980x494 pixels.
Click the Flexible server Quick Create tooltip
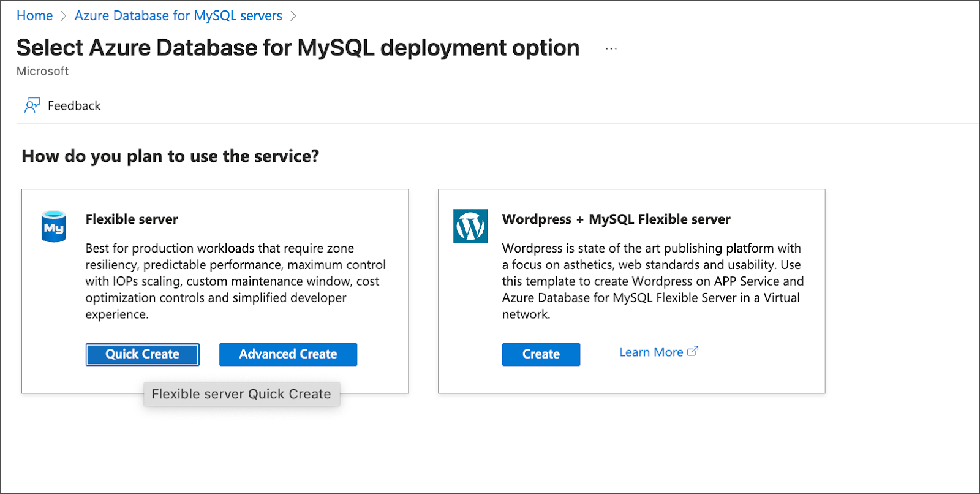pos(241,394)
